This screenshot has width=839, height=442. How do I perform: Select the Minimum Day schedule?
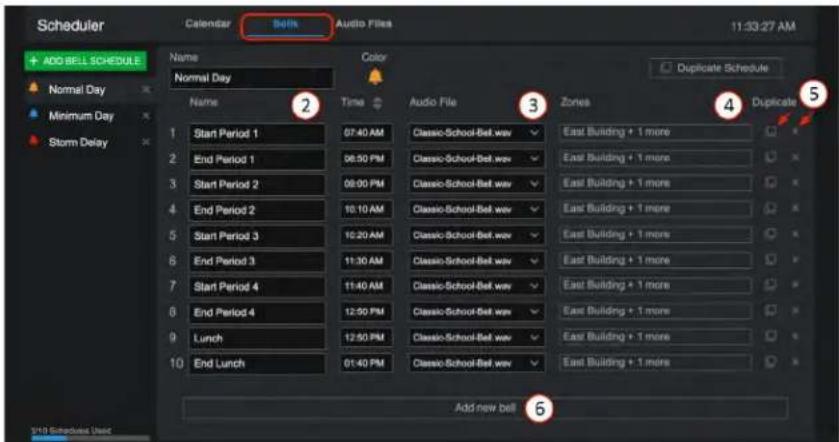[x=81, y=116]
